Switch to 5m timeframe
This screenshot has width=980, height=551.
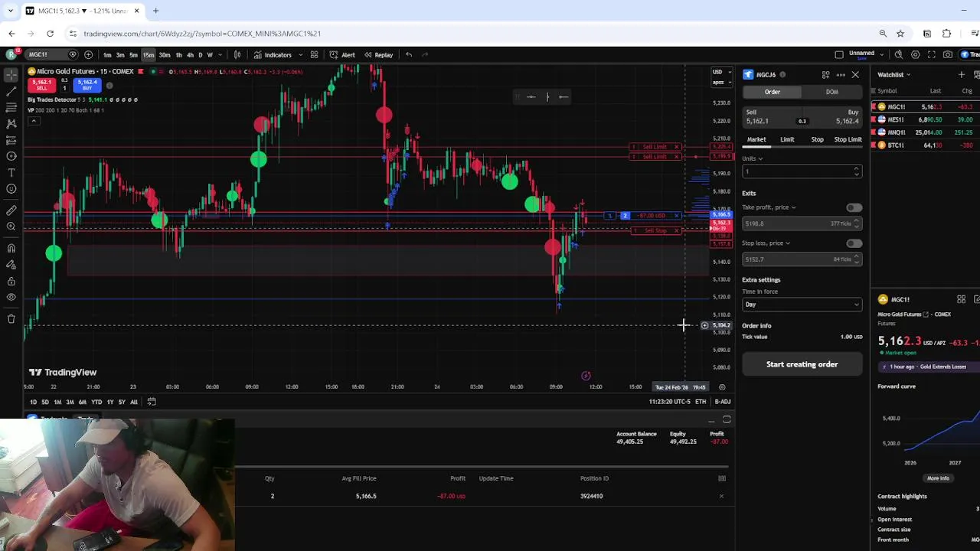pyautogui.click(x=133, y=54)
